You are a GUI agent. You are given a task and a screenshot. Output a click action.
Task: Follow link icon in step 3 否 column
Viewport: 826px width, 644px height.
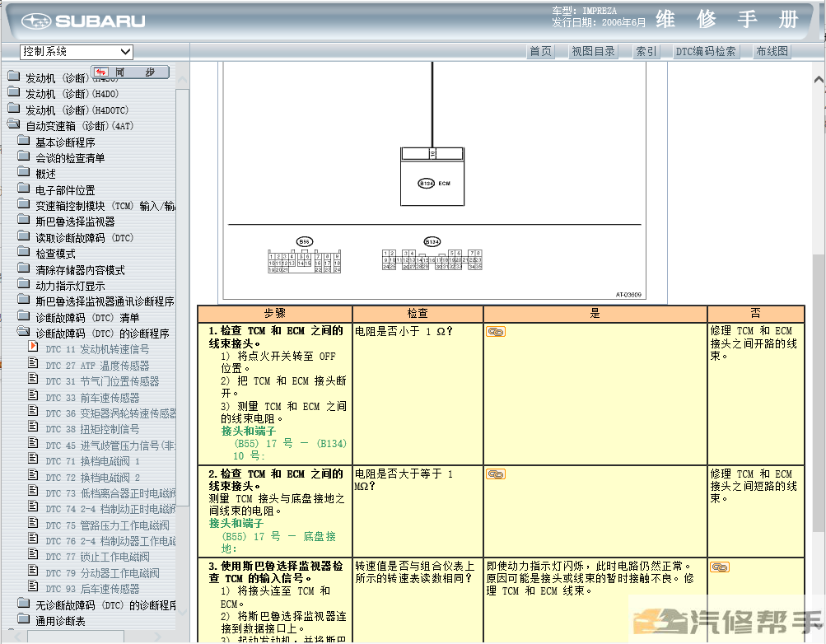(720, 567)
